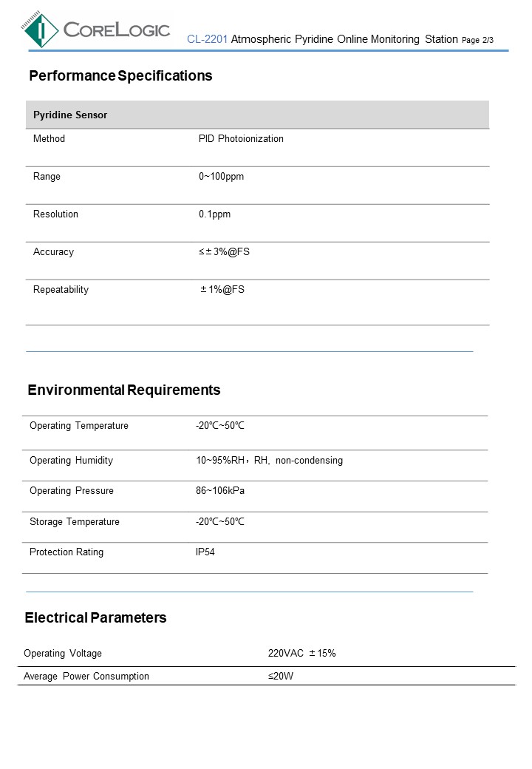Click the Repeatability row label

[61, 290]
